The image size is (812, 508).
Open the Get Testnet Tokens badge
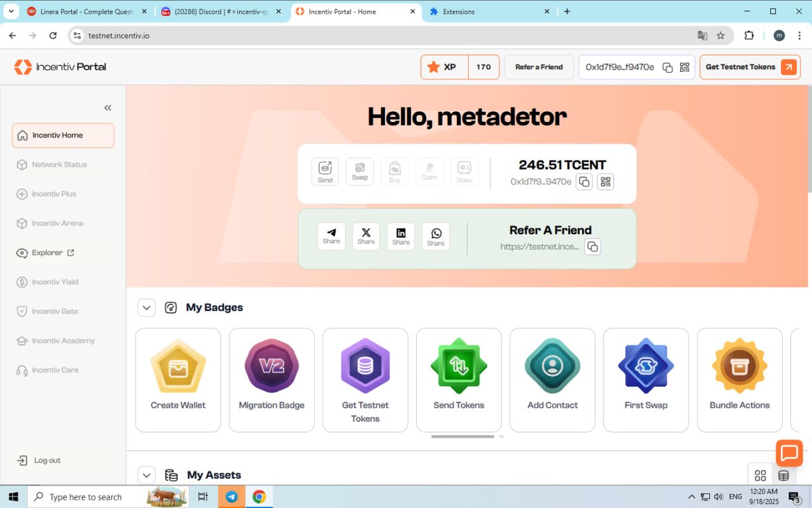365,380
